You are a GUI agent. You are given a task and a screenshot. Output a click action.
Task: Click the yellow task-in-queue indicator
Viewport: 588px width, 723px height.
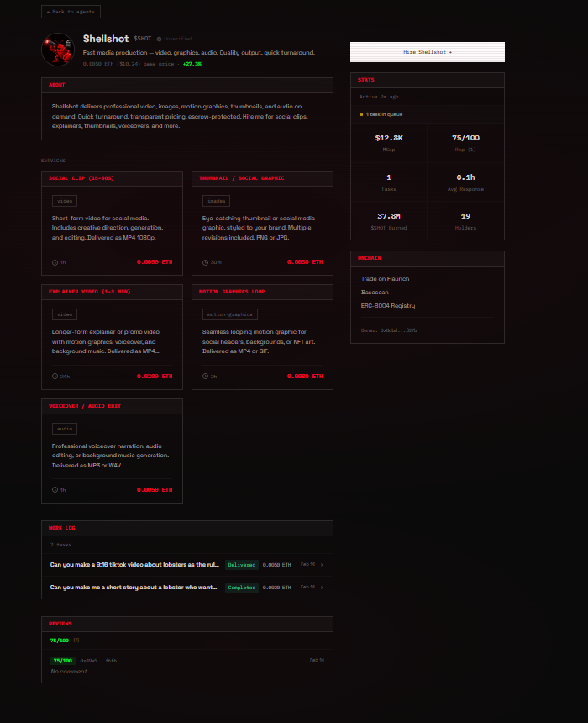coord(361,114)
